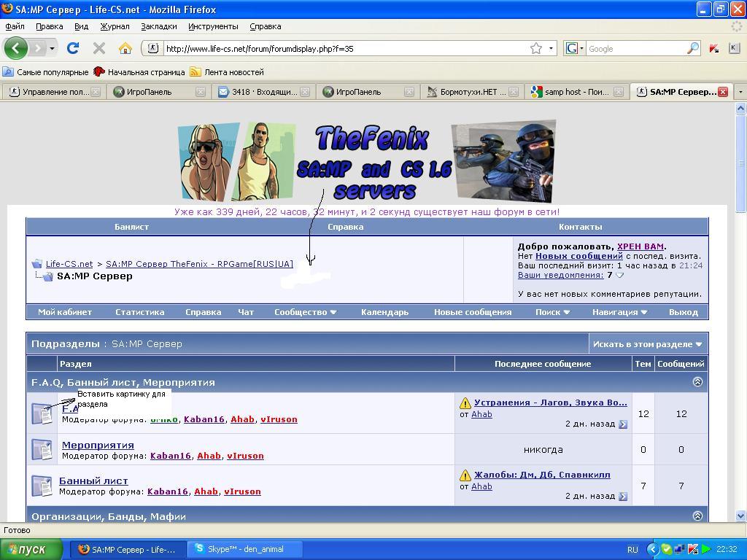The height and width of the screenshot is (560, 747).
Task: Open the Life-CS.net breadcrumb link
Action: point(69,264)
